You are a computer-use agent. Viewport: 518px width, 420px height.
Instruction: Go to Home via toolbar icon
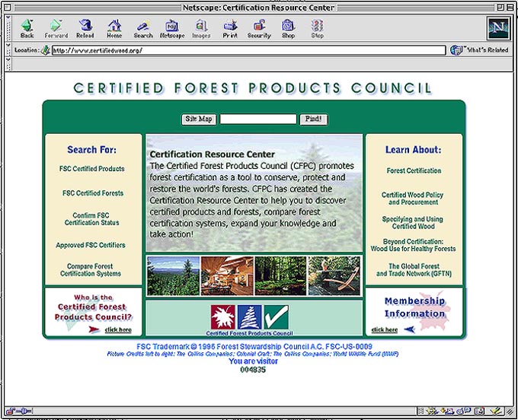pyautogui.click(x=114, y=28)
